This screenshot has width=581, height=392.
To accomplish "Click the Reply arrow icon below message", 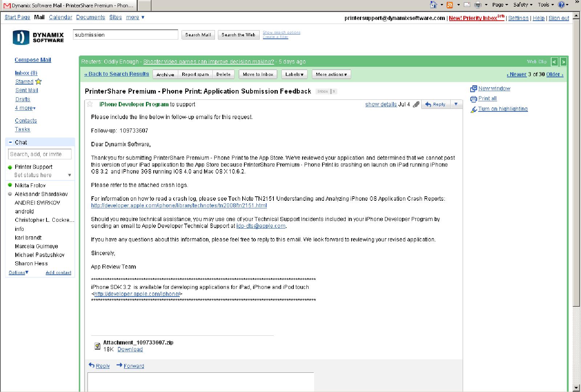I will tap(92, 366).
